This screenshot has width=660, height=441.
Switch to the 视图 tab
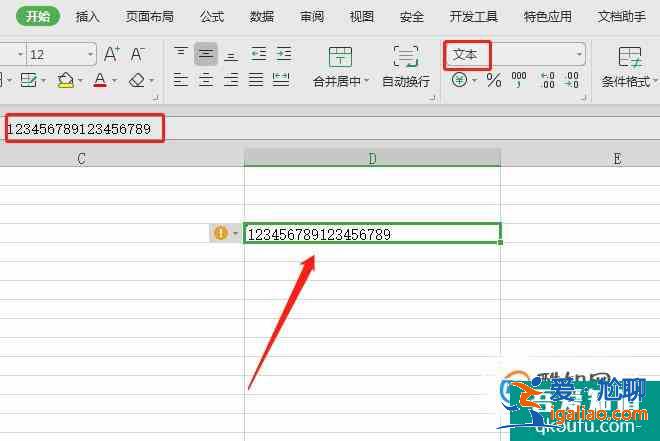[362, 17]
